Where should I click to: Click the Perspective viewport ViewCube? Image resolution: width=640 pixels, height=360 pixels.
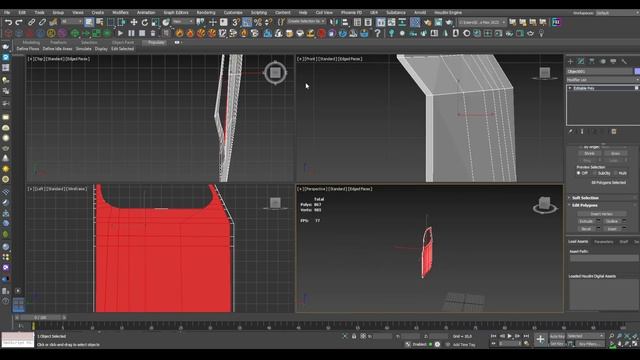coord(544,204)
